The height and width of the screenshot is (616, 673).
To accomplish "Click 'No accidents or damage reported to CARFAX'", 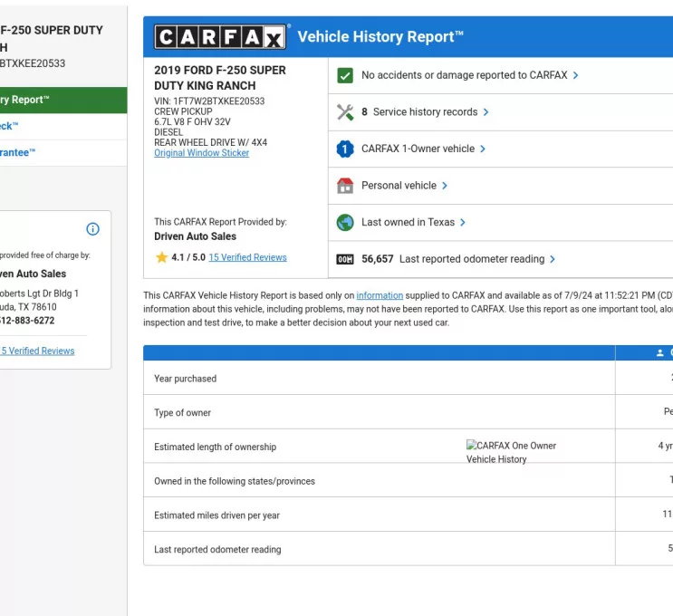I will pyautogui.click(x=465, y=75).
